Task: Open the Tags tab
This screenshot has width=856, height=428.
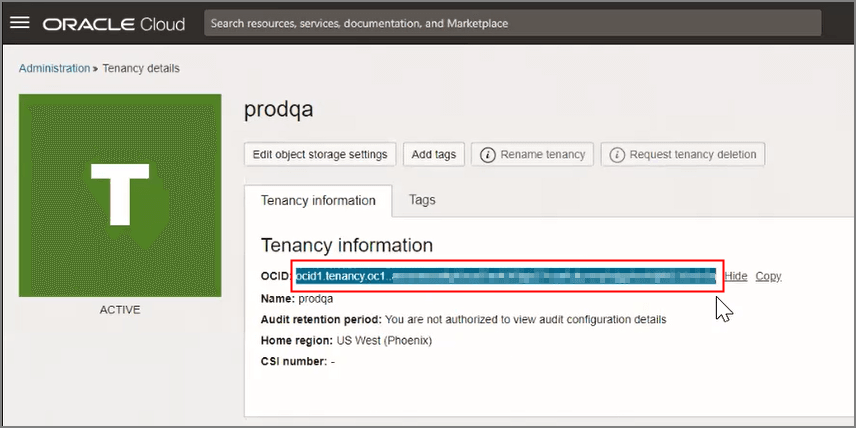Action: point(422,200)
